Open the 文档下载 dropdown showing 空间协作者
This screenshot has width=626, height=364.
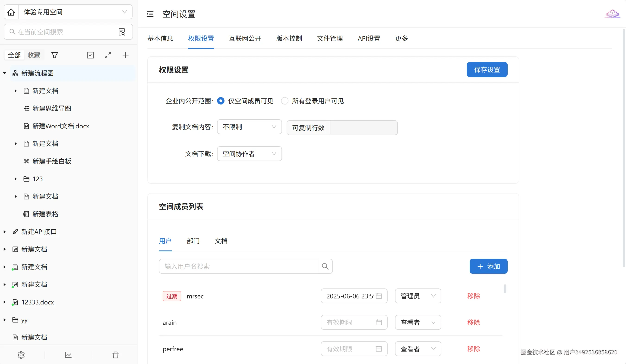(x=249, y=154)
